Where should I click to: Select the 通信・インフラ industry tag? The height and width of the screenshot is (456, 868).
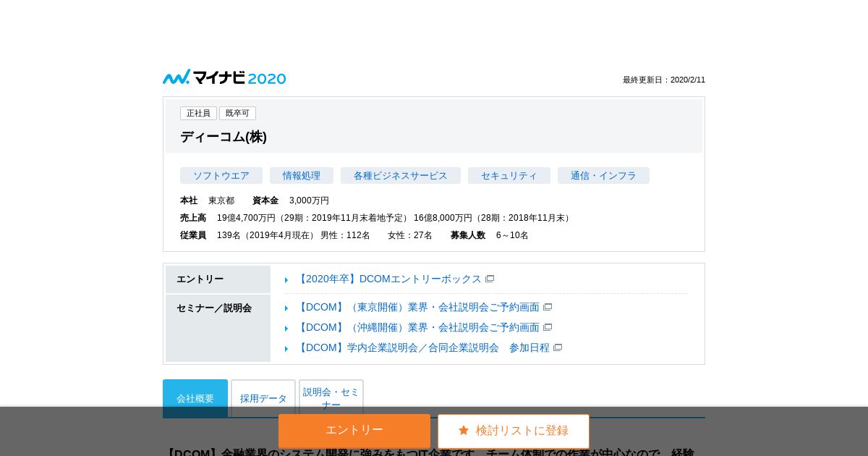(603, 176)
